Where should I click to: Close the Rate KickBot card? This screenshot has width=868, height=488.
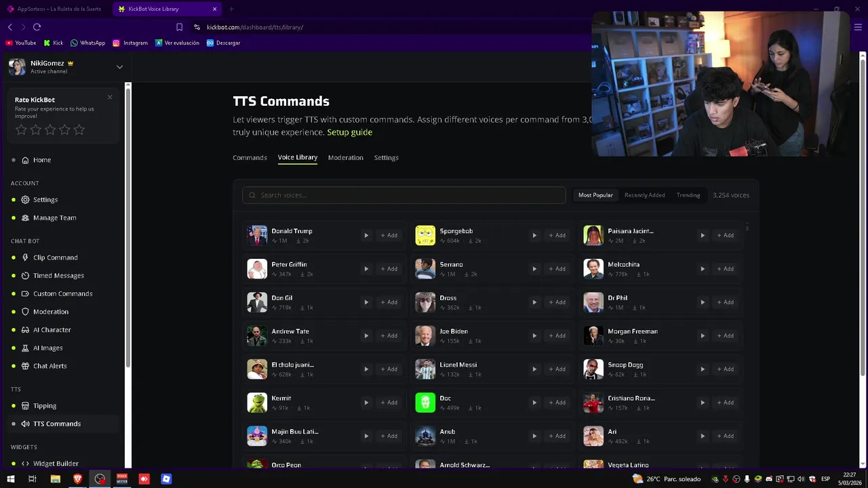click(110, 97)
